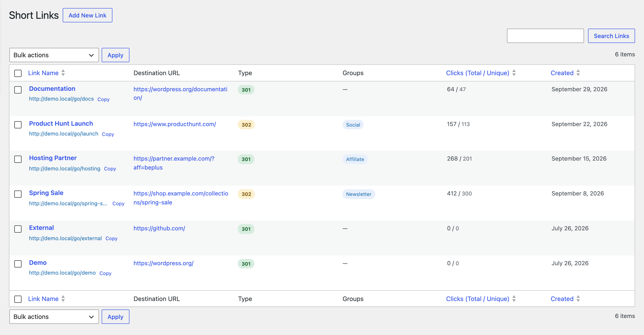This screenshot has width=644, height=335.
Task: Open the top Bulk actions dropdown
Action: coord(54,55)
